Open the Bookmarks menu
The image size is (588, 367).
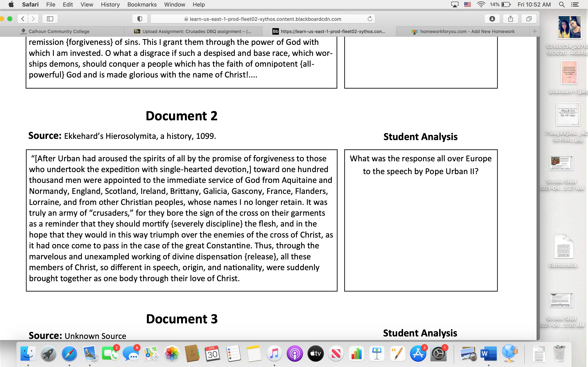(142, 4)
